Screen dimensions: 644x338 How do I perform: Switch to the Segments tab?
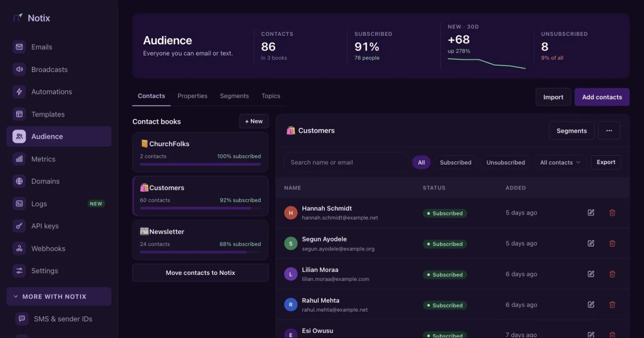pyautogui.click(x=234, y=96)
